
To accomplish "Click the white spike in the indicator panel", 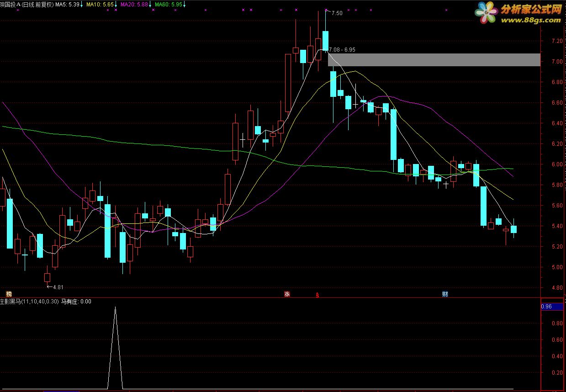I will [115, 347].
